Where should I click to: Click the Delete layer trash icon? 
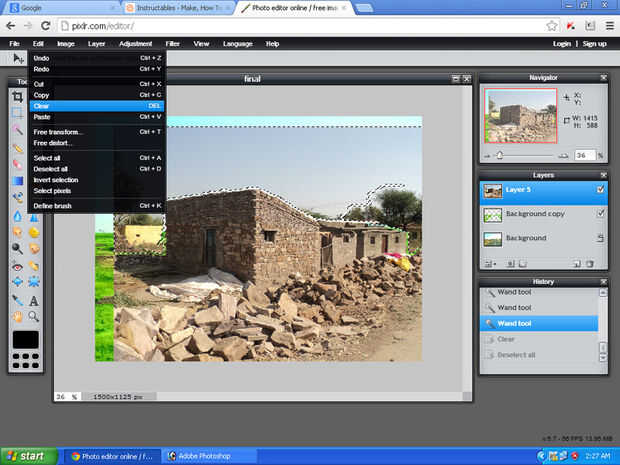[x=590, y=264]
